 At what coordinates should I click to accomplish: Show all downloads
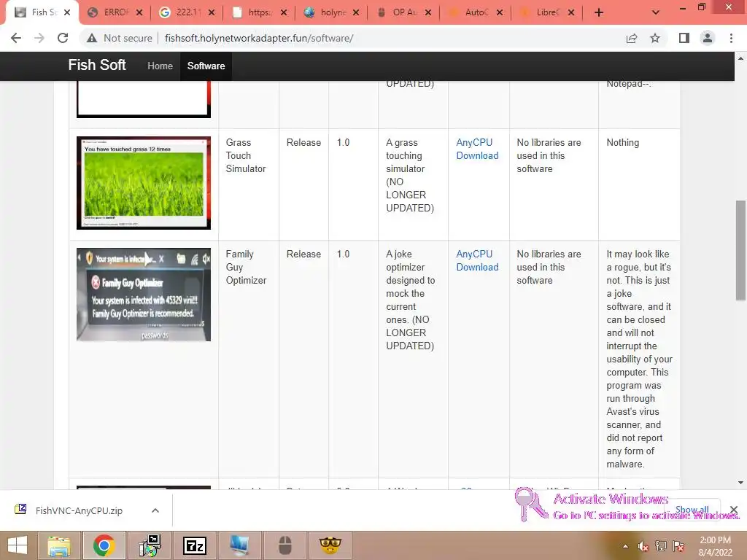(x=692, y=510)
